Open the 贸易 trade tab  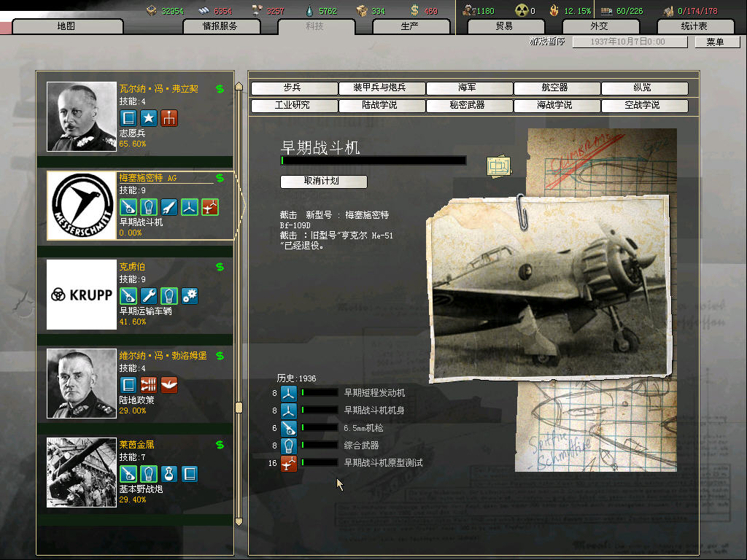pos(505,26)
